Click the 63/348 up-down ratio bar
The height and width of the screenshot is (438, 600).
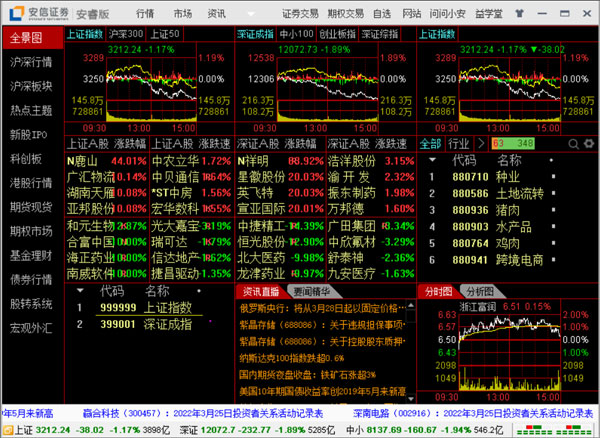pos(513,144)
